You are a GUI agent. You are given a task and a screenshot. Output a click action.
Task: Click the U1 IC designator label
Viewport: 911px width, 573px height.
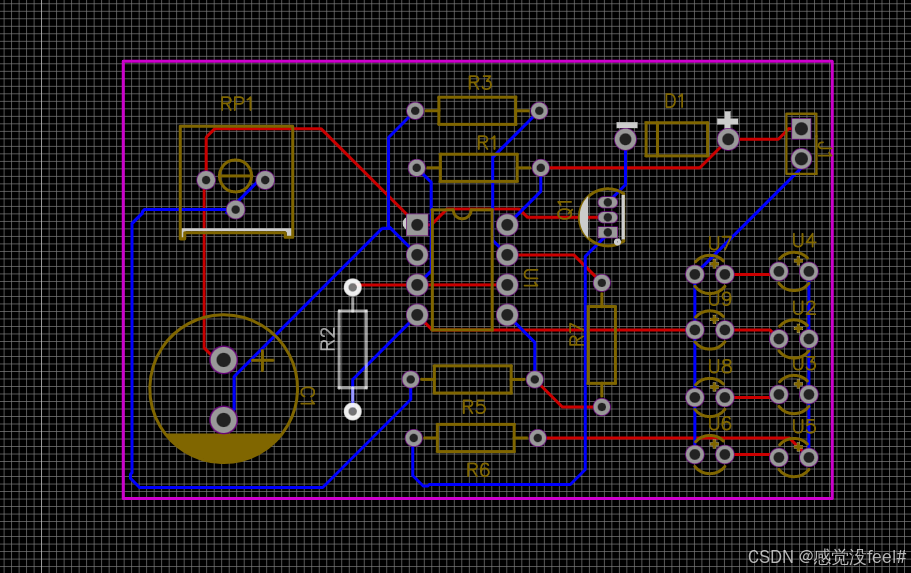[x=531, y=278]
